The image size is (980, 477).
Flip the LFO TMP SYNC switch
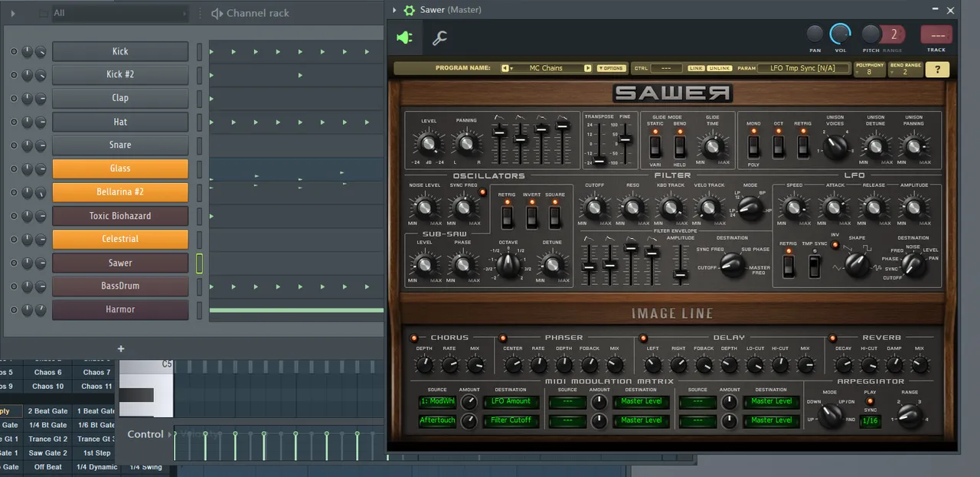(815, 265)
